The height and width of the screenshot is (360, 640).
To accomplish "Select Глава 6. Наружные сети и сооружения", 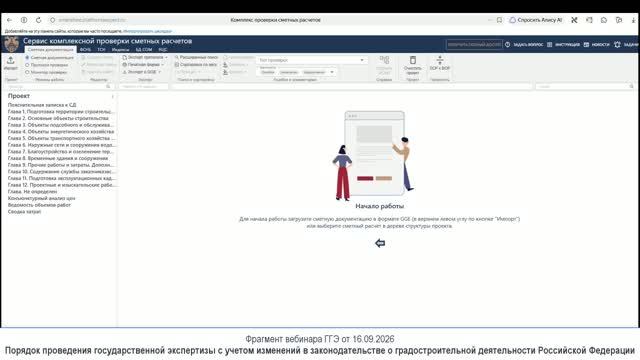I will [62, 145].
